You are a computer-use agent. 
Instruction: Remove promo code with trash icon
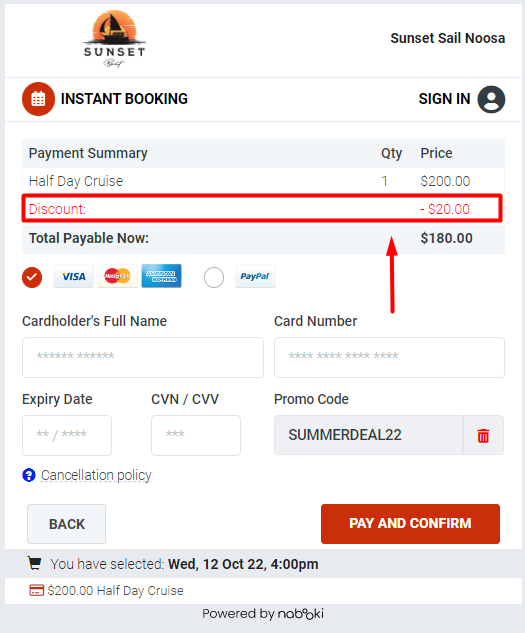click(483, 436)
